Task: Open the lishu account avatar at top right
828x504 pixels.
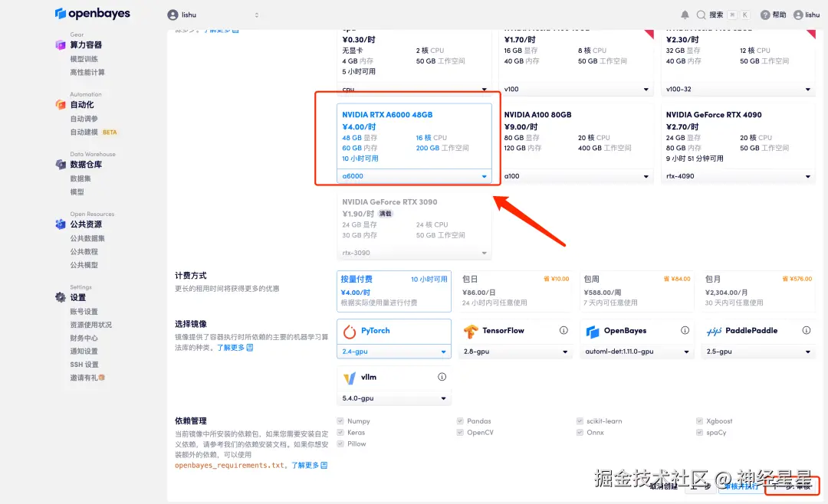Action: point(798,15)
